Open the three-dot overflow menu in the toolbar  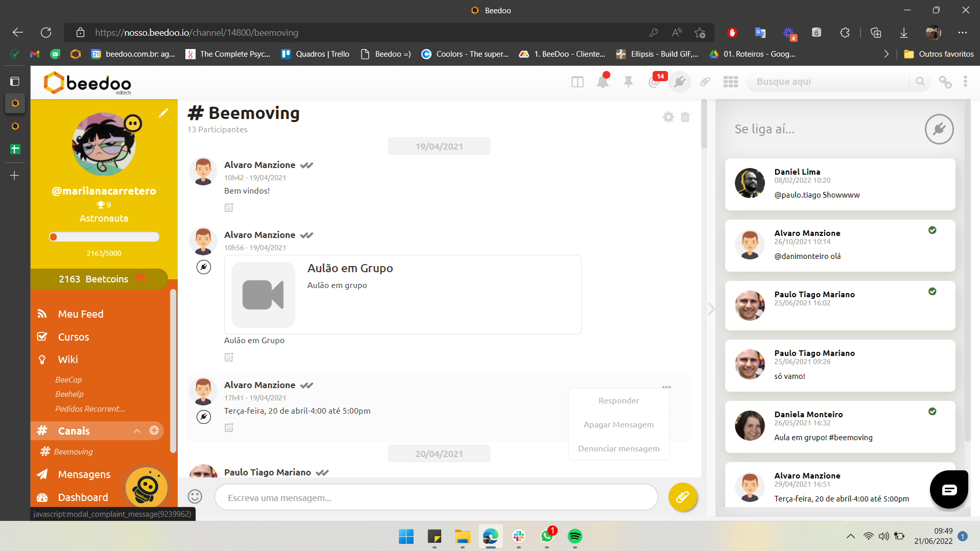[x=965, y=82]
